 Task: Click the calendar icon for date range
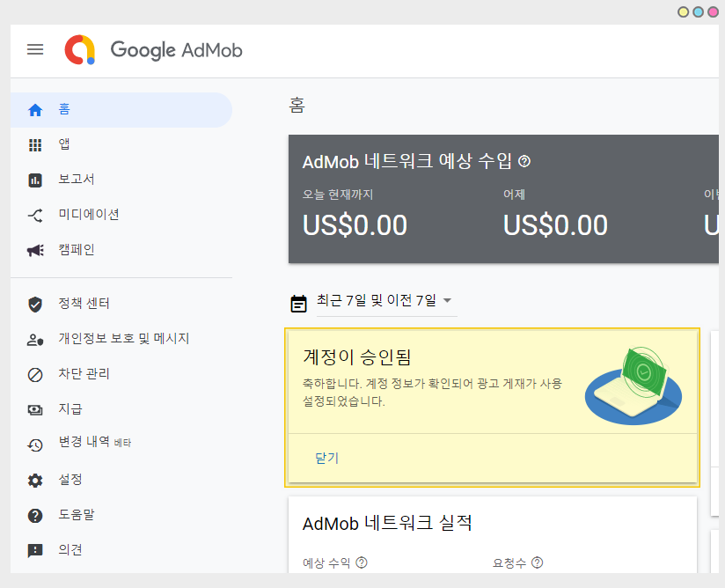click(299, 303)
